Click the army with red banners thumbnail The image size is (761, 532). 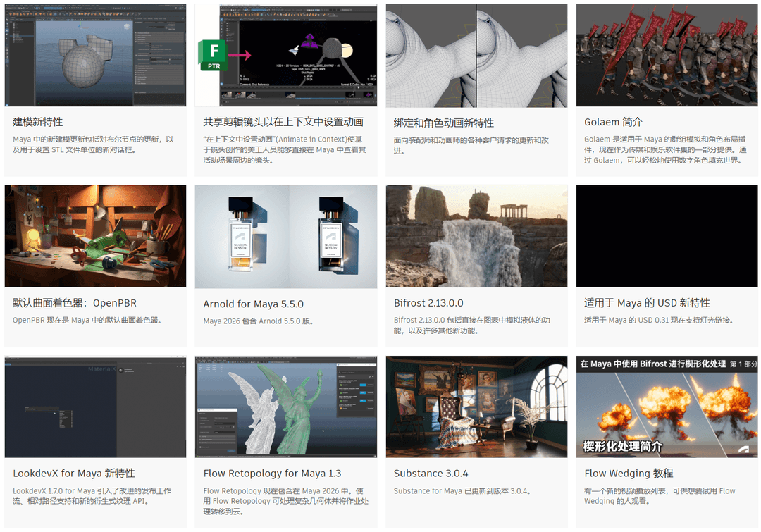(x=667, y=55)
